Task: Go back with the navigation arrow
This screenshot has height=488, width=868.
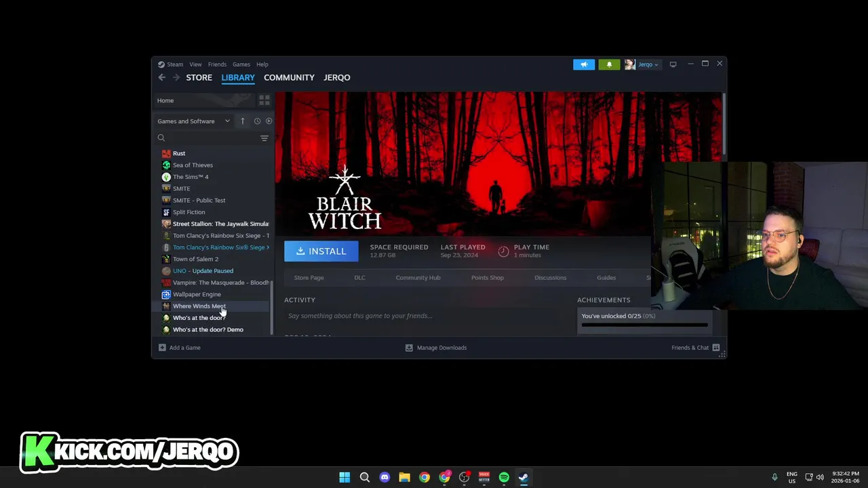Action: pyautogui.click(x=161, y=77)
